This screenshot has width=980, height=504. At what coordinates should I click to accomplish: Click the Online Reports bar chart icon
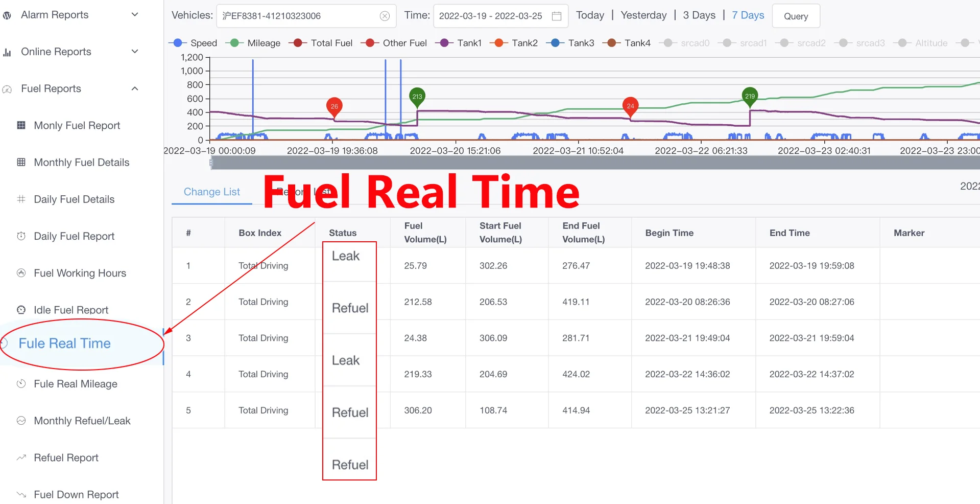pos(7,51)
